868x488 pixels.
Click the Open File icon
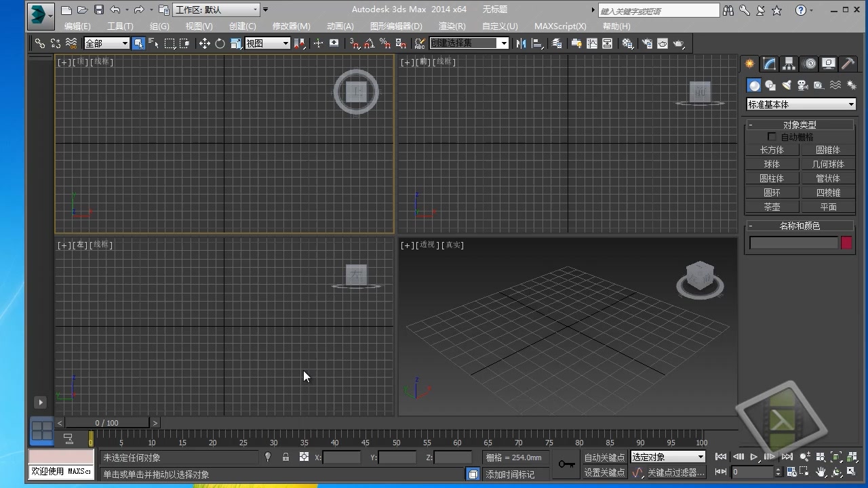83,9
